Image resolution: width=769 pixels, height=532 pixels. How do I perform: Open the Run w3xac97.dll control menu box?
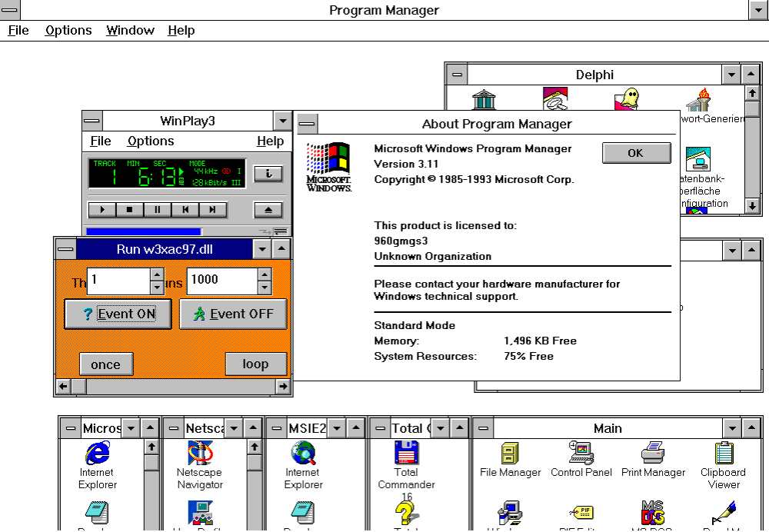tap(65, 249)
